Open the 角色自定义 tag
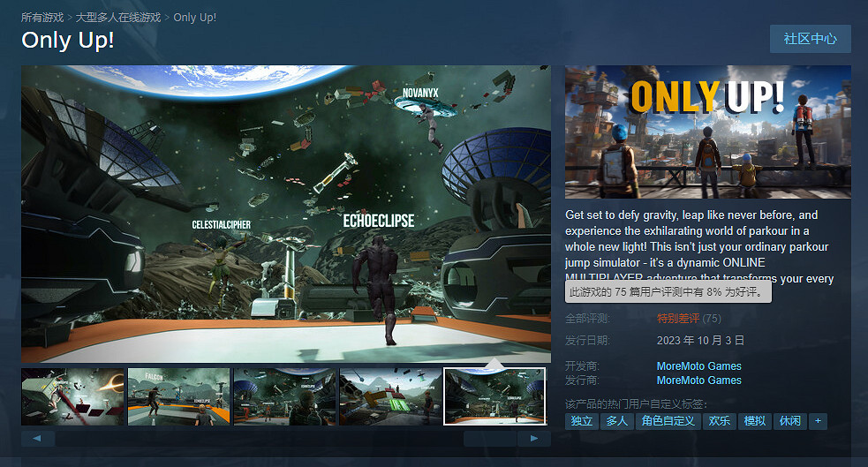The image size is (868, 467). tap(667, 421)
